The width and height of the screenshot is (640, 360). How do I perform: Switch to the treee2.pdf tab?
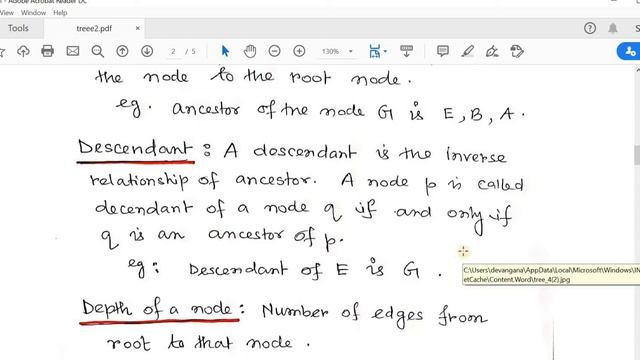pos(94,29)
